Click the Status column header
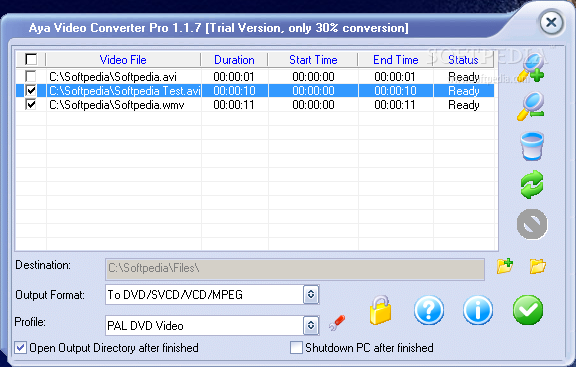Screen dimensions: 576x367 [463, 60]
